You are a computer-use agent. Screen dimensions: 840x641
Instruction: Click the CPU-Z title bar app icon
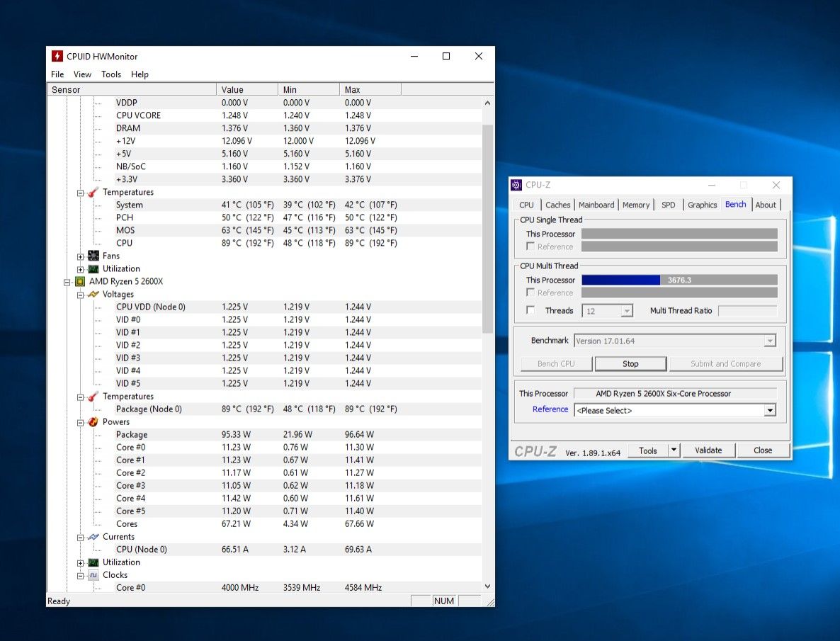pyautogui.click(x=516, y=186)
